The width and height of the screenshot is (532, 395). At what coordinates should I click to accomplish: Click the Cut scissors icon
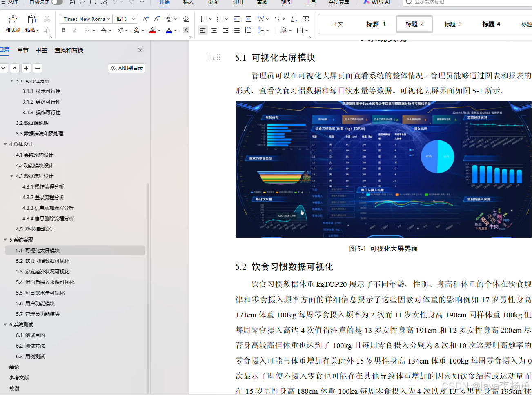tap(47, 19)
